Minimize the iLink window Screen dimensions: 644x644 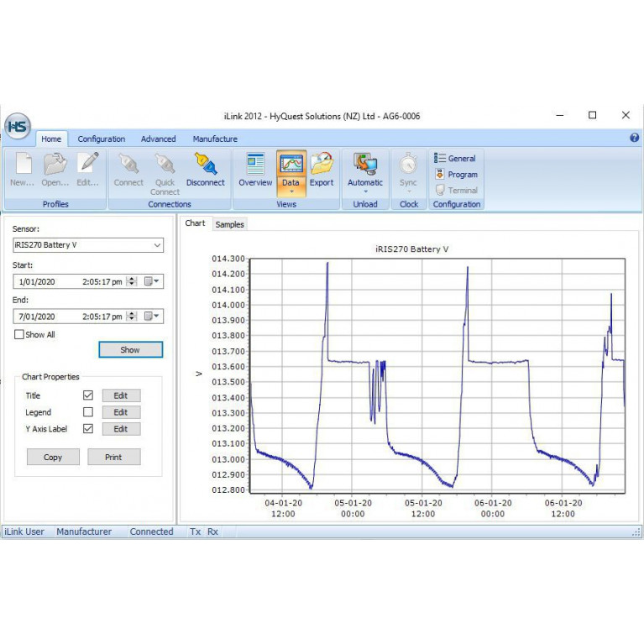[560, 115]
